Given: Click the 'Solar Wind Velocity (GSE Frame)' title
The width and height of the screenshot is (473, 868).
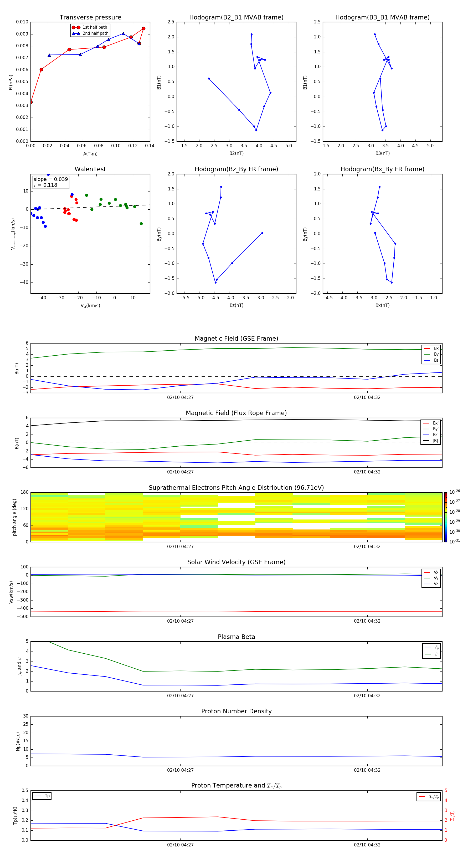Looking at the screenshot, I should pyautogui.click(x=236, y=562).
